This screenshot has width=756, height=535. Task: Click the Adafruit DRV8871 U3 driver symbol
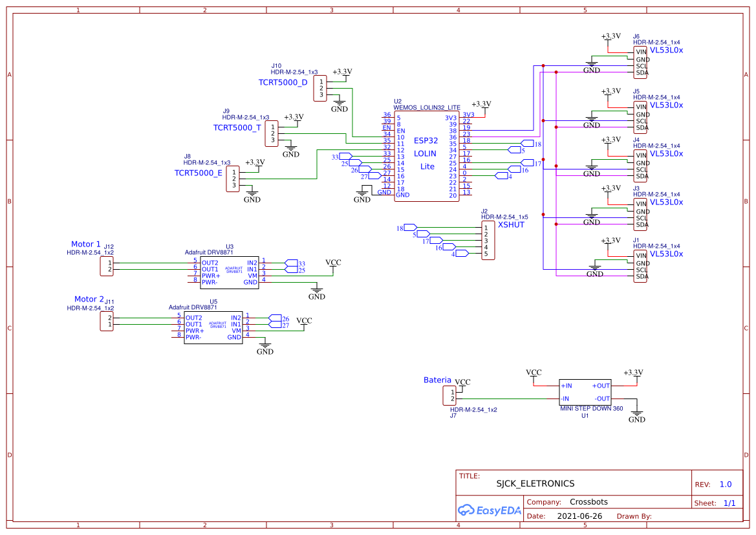(x=230, y=272)
